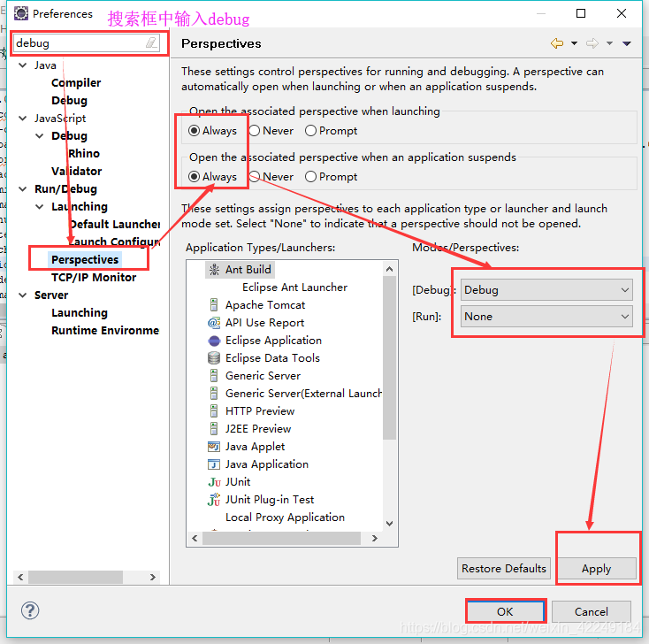This screenshot has height=644, width=649.
Task: Maximize the Preferences window
Action: pyautogui.click(x=581, y=13)
